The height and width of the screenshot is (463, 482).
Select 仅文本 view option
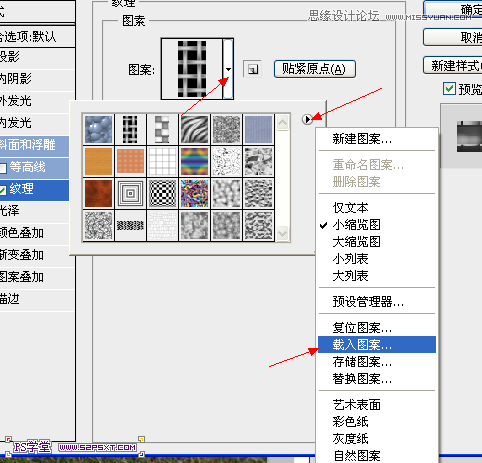[377, 208]
